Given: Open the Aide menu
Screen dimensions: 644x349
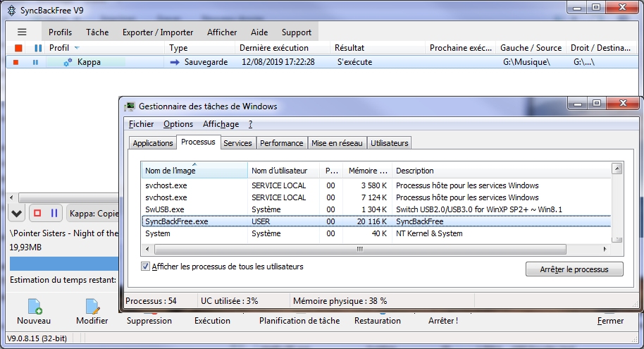Looking at the screenshot, I should [259, 32].
